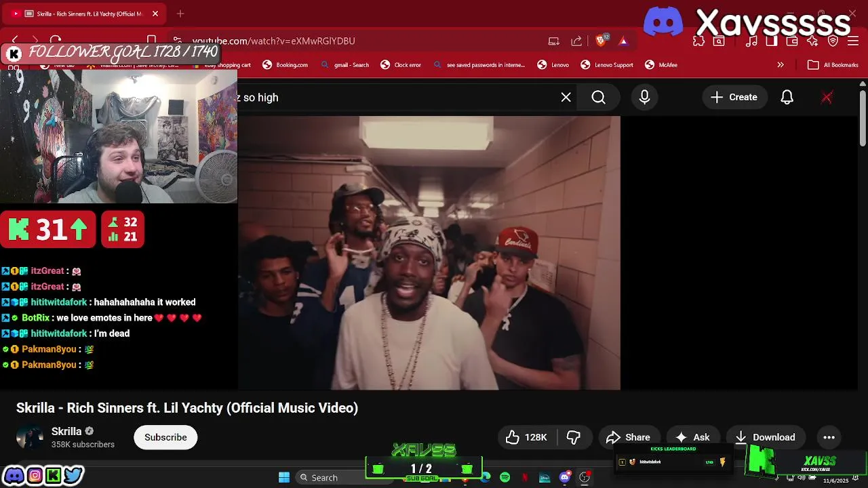Screen dimensions: 868x488
Task: Click the install app icon in address bar
Action: coord(554,41)
